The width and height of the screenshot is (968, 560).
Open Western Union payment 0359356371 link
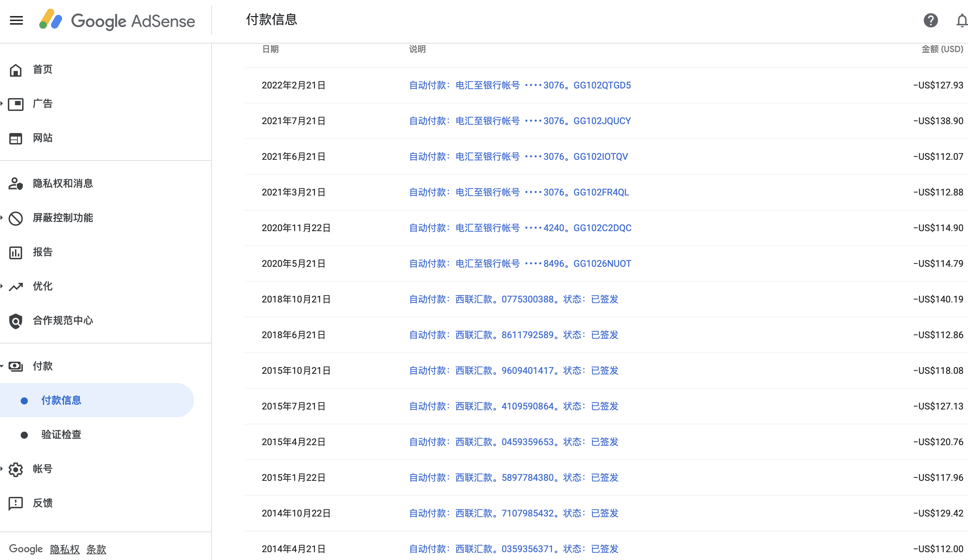pyautogui.click(x=514, y=550)
